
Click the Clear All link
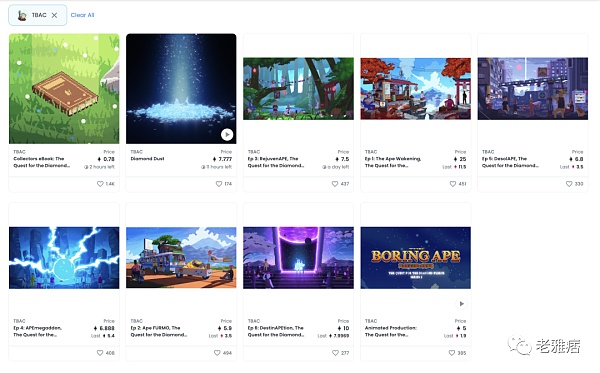[x=82, y=15]
